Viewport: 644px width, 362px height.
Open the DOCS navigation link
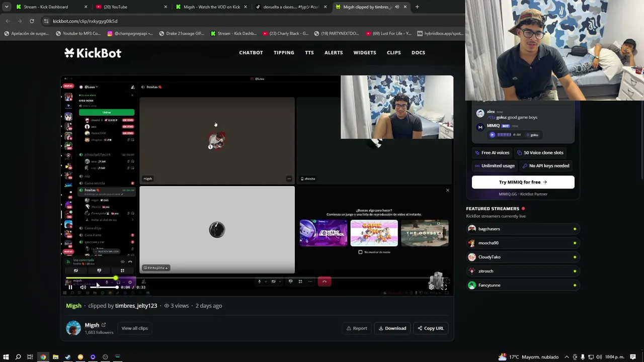(418, 53)
